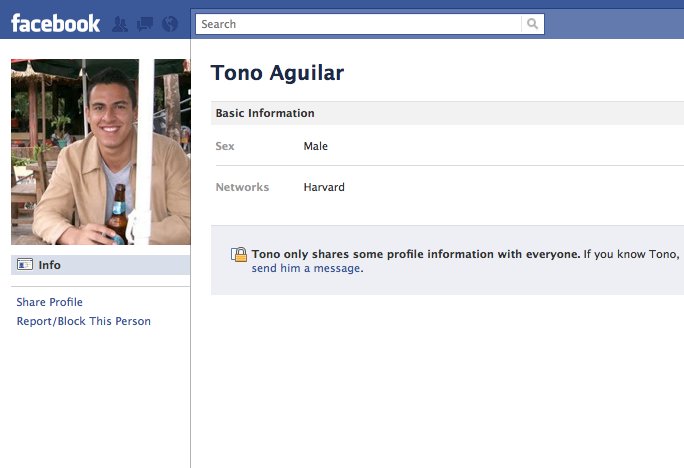
Task: Click the Tono Aguilar name heading
Action: [277, 73]
